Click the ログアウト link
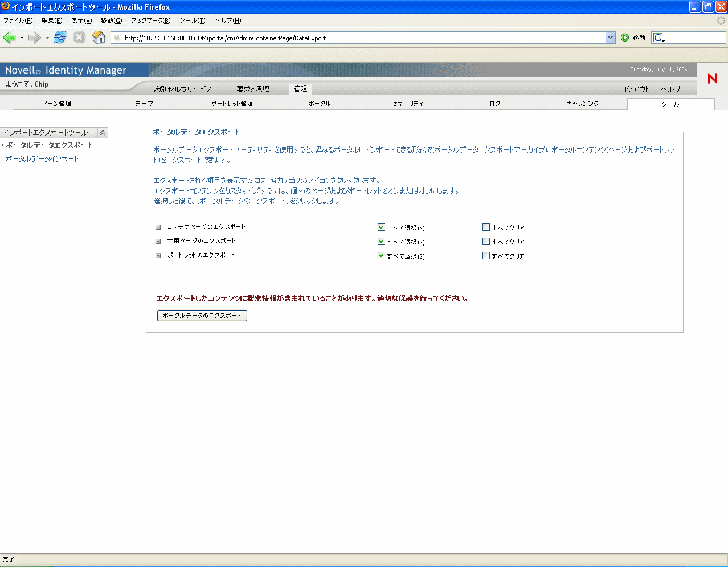728x567 pixels. tap(635, 89)
